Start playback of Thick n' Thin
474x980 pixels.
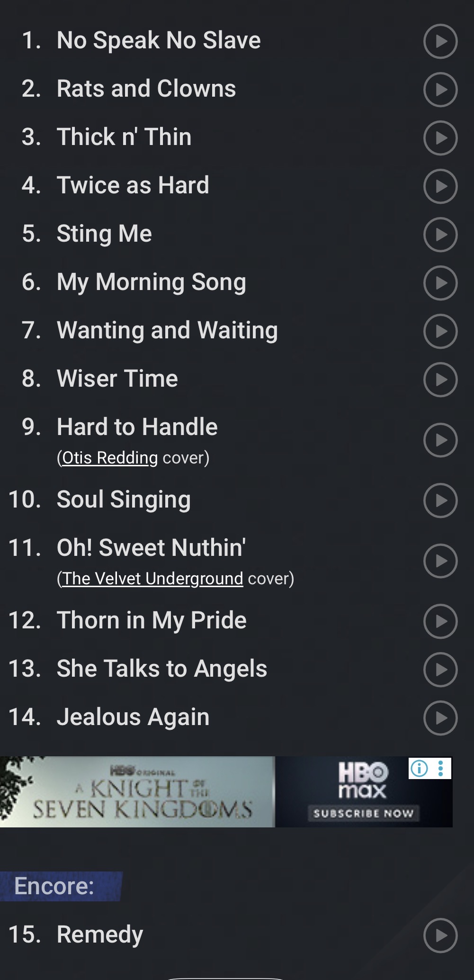440,138
